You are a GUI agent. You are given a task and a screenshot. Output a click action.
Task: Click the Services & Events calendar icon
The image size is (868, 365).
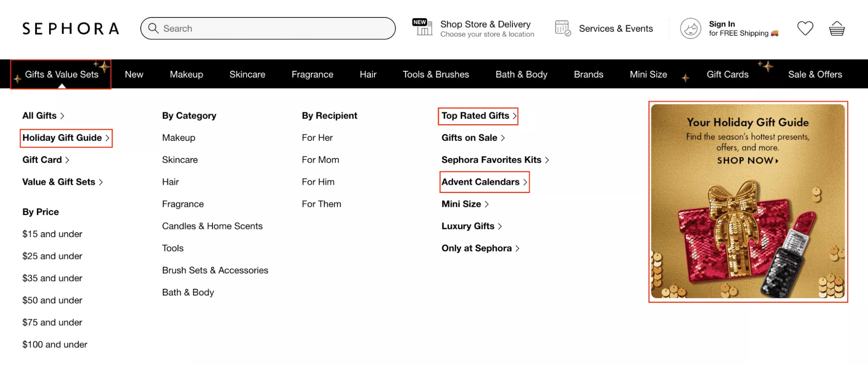point(563,28)
